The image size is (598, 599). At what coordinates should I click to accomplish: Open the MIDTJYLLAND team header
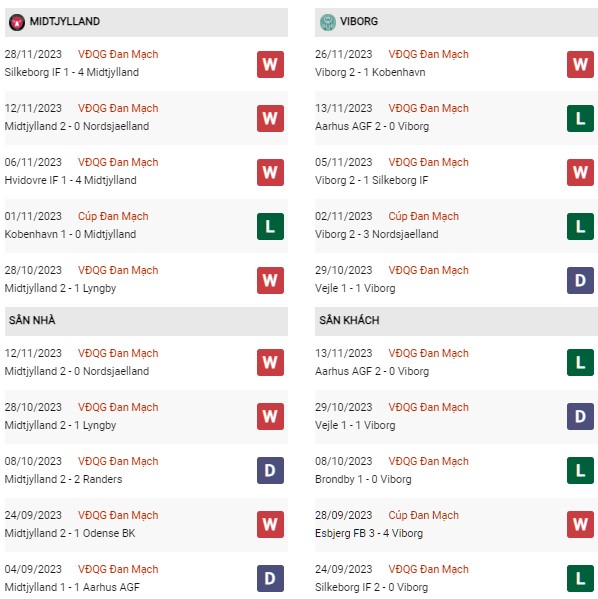coord(146,22)
